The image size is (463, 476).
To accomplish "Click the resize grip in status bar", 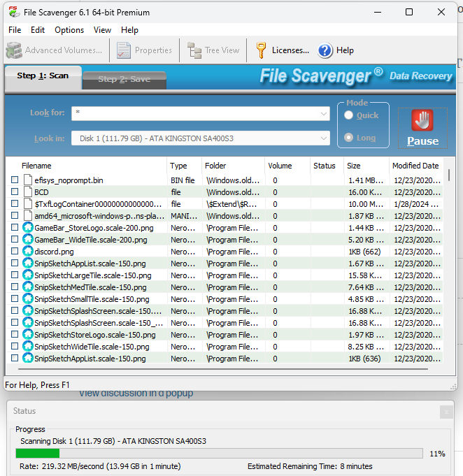I will [453, 387].
